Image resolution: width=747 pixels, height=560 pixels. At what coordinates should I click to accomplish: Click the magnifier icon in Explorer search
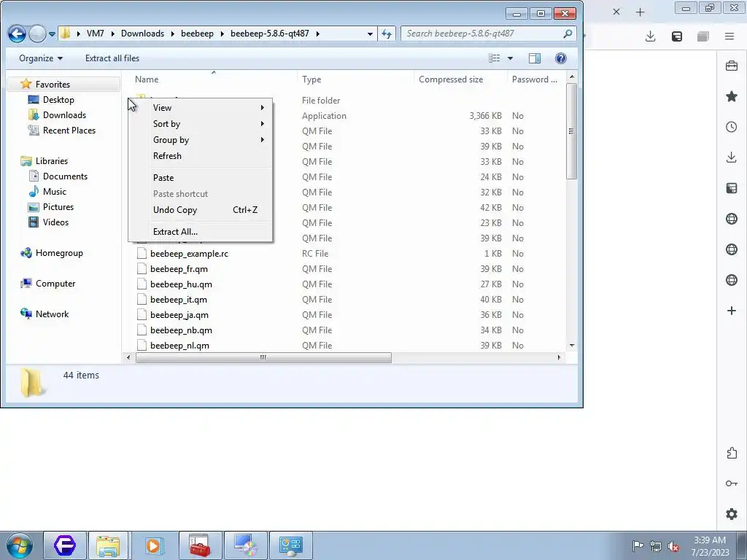pos(568,34)
